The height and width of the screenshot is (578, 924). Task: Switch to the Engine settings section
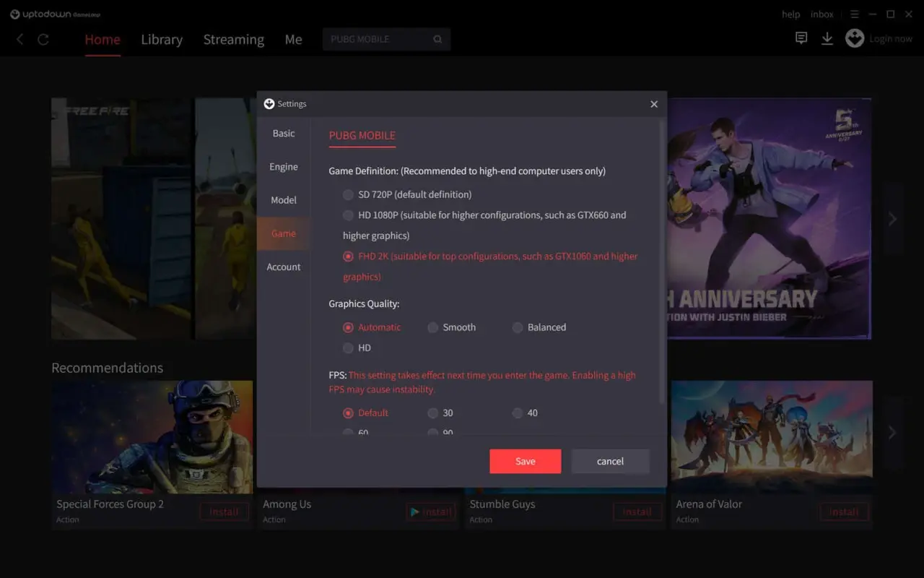283,166
